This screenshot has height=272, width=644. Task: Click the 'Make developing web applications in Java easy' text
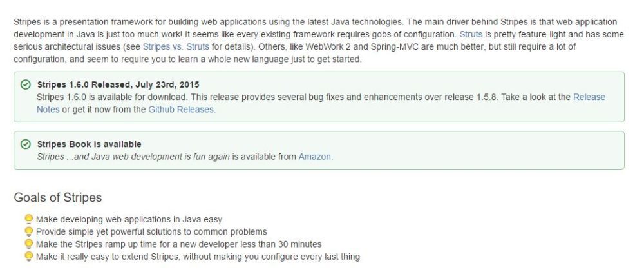[x=129, y=219]
